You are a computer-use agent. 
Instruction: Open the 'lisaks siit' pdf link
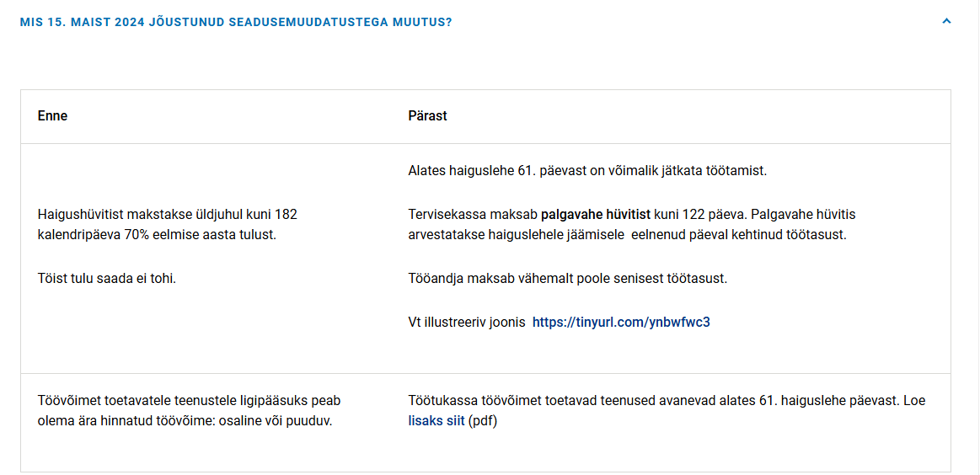click(x=436, y=420)
